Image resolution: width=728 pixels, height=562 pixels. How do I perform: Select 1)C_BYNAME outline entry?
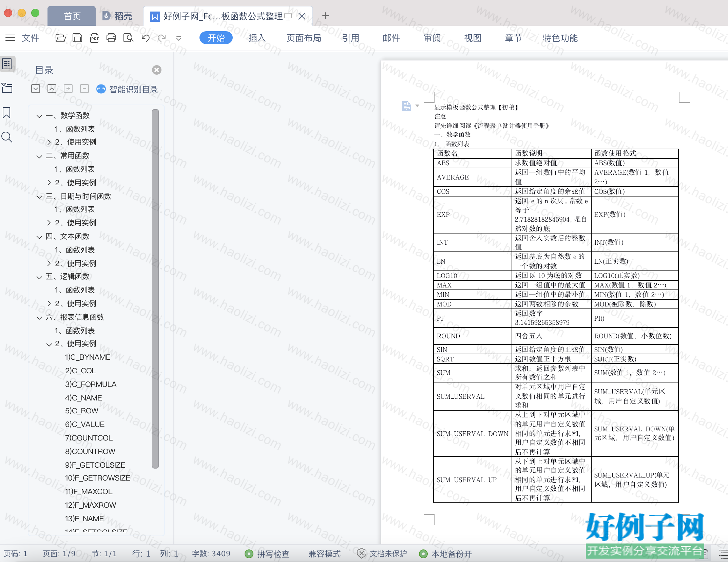(x=88, y=357)
